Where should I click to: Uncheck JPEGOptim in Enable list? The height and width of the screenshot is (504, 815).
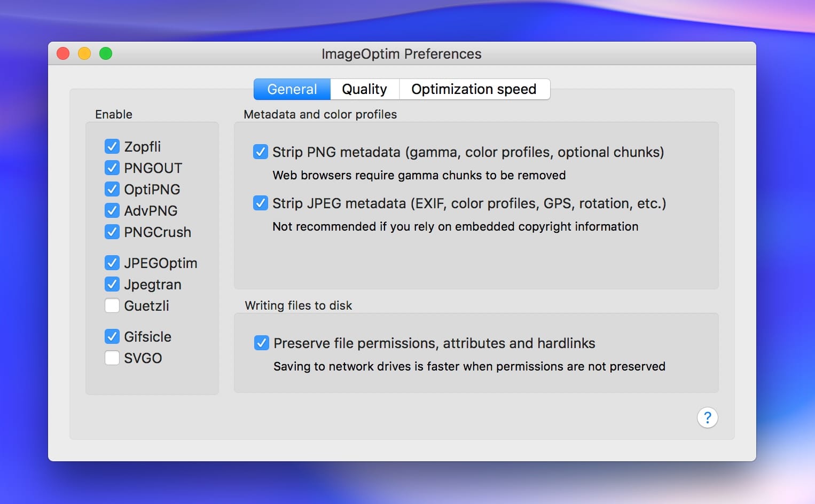tap(112, 263)
